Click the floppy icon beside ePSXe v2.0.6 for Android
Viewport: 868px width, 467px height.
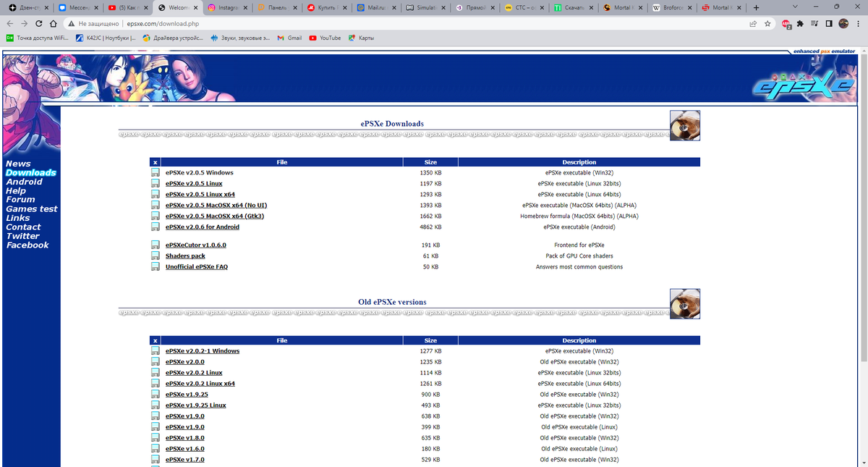(155, 227)
